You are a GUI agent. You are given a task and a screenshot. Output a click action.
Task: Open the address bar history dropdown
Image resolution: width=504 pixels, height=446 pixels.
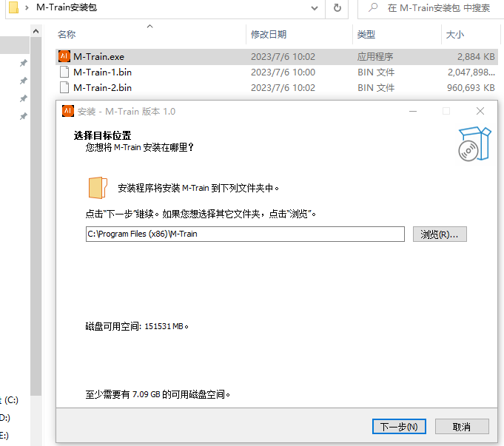coord(315,7)
